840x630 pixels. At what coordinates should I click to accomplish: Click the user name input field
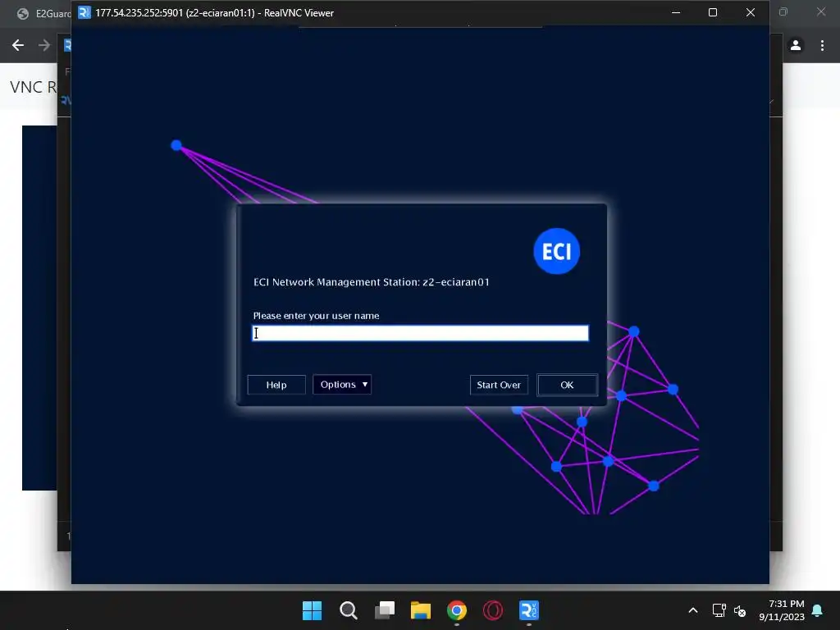tap(420, 333)
